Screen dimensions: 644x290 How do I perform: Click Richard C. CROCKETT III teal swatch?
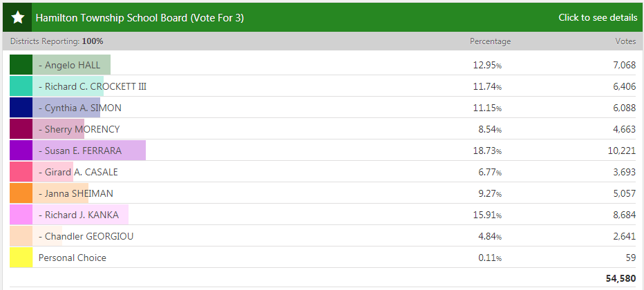pos(21,86)
